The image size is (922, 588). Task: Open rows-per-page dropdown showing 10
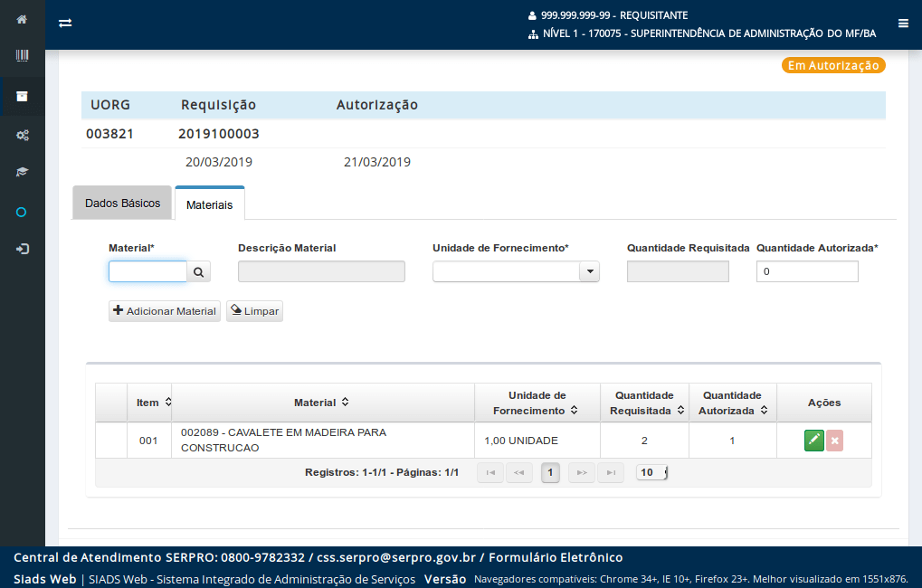(651, 473)
